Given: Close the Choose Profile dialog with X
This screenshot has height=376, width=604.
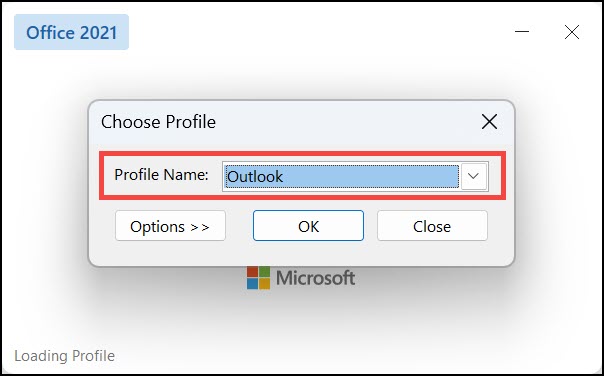Looking at the screenshot, I should pos(489,122).
